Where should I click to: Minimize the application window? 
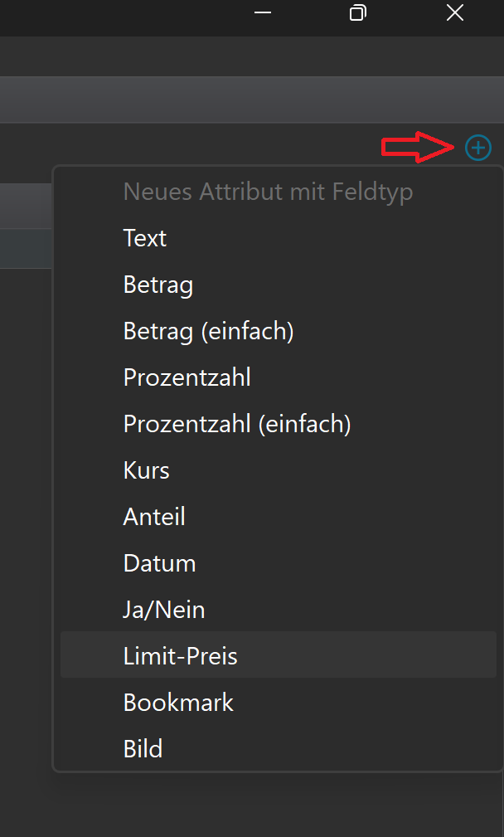(x=263, y=13)
